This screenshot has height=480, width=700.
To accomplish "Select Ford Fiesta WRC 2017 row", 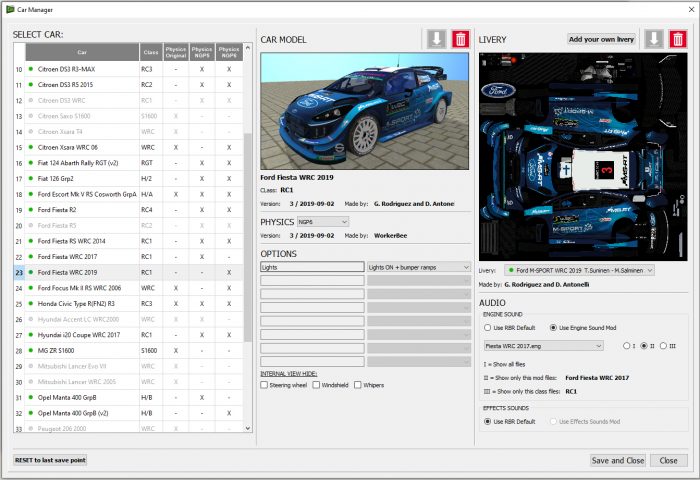I will pos(129,256).
